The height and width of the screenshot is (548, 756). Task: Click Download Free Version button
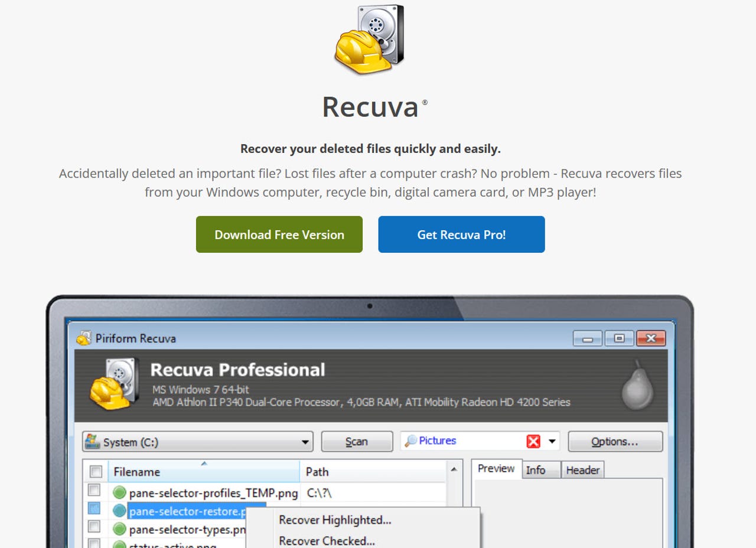279,234
